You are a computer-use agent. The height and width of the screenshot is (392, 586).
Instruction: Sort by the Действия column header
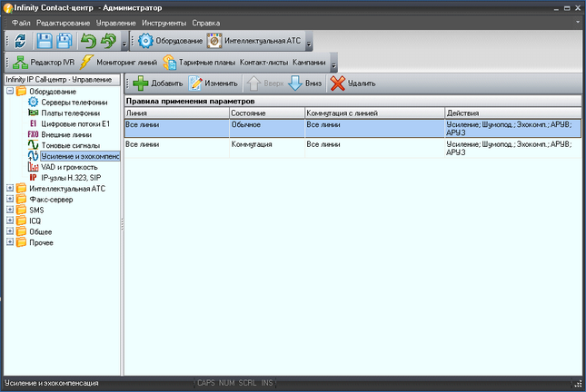(513, 113)
